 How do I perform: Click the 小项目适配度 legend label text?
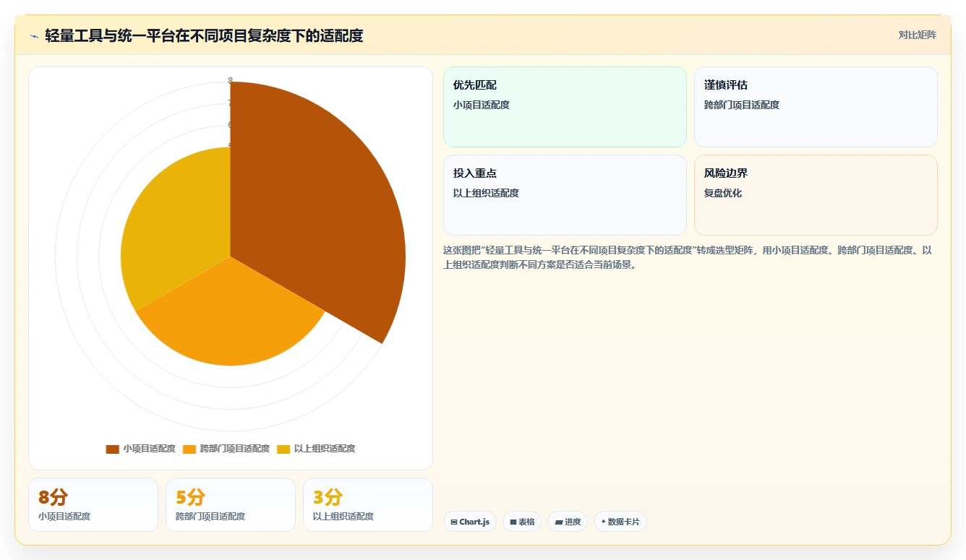click(149, 449)
